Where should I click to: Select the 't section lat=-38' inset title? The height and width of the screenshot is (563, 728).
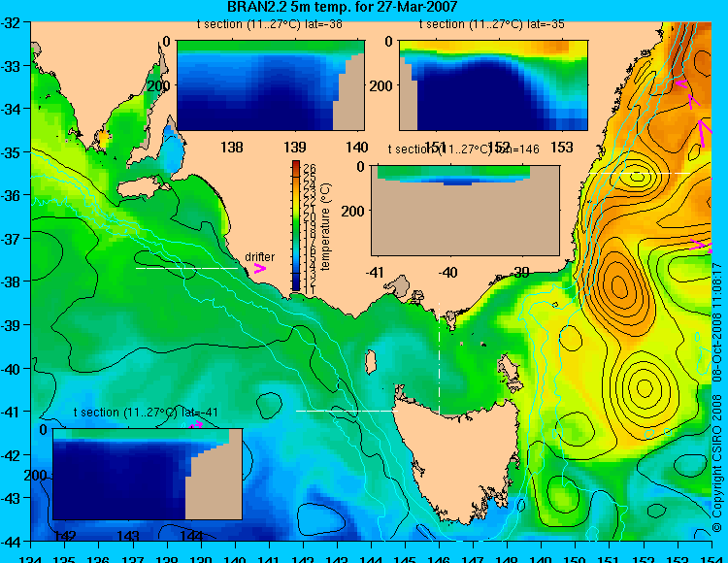click(269, 24)
